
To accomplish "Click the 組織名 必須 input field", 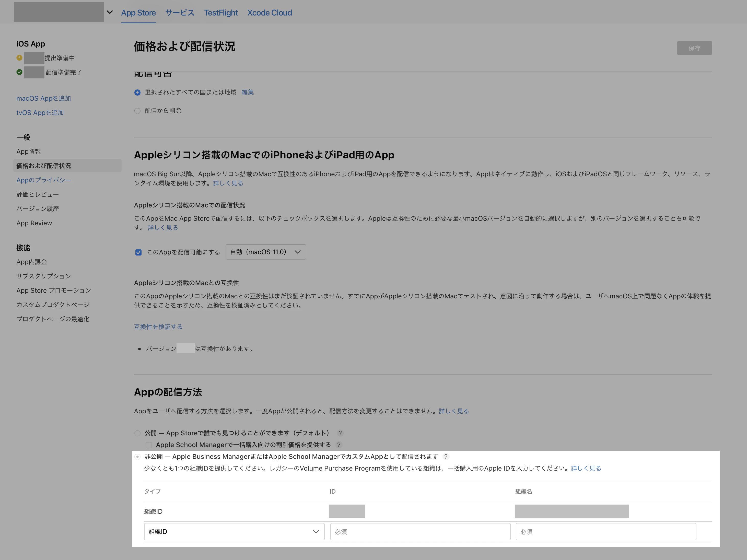I will click(x=606, y=532).
